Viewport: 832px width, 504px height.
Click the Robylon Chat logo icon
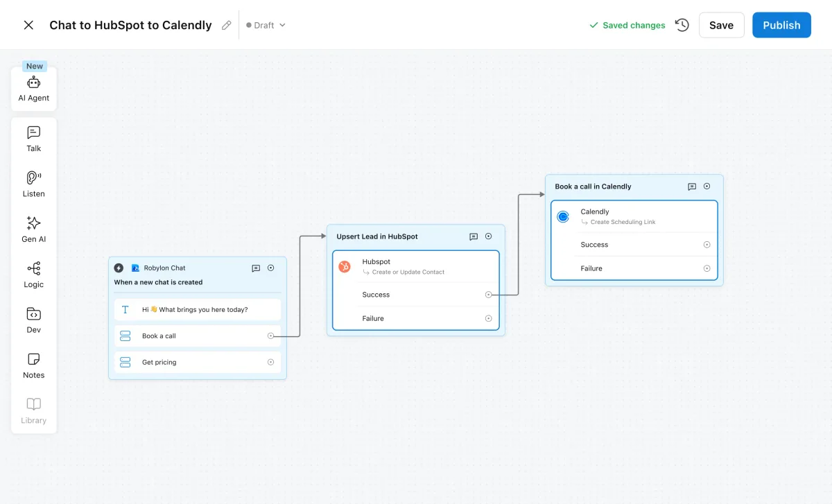coord(135,268)
